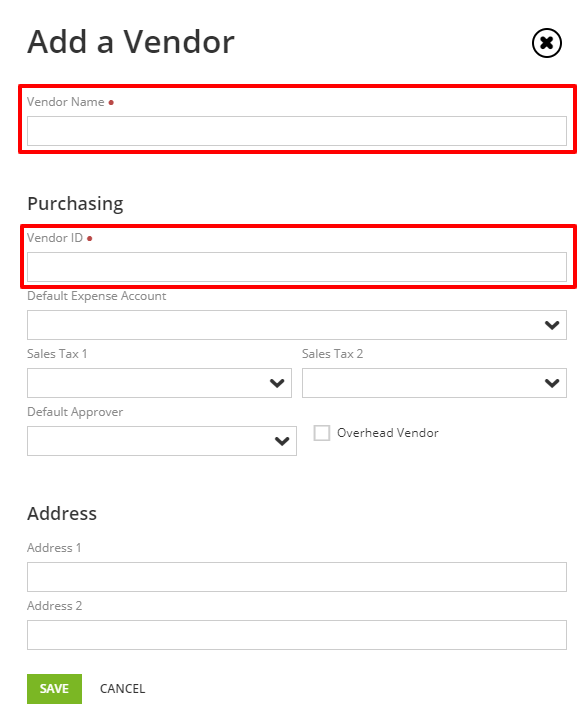The height and width of the screenshot is (719, 580).
Task: Click the Sales Tax 2 chevron arrow
Action: [x=552, y=383]
